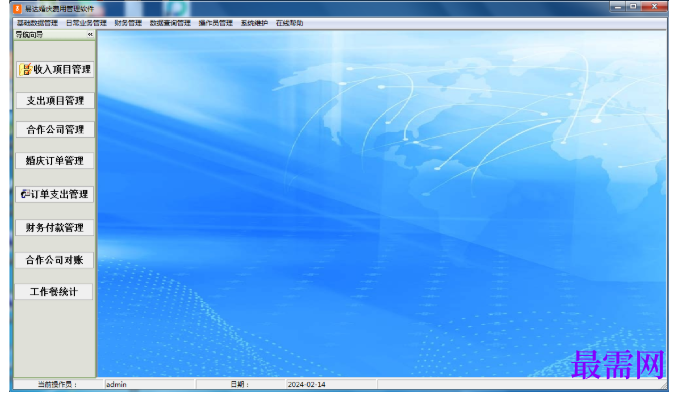Image resolution: width=683 pixels, height=396 pixels.
Task: Open the 在线帮助 menu
Action: pos(290,23)
